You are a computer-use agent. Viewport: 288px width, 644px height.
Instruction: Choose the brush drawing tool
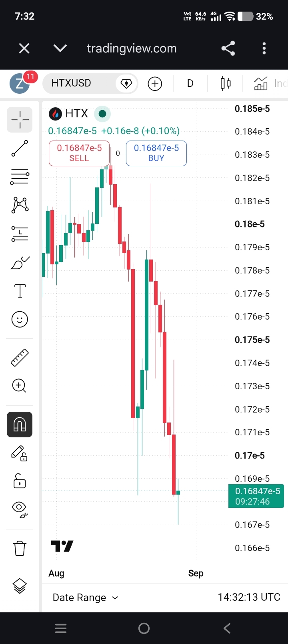point(20,262)
